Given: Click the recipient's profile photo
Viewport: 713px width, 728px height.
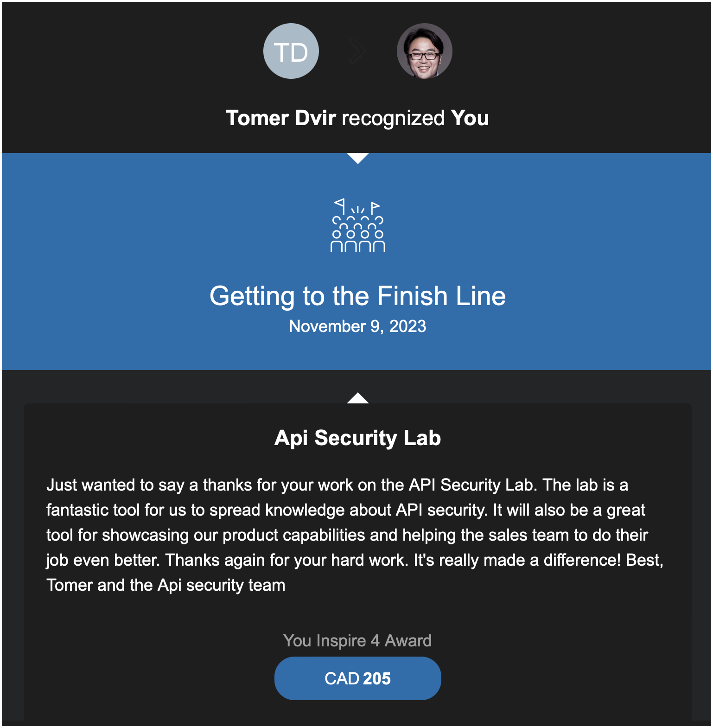Looking at the screenshot, I should pos(424,51).
